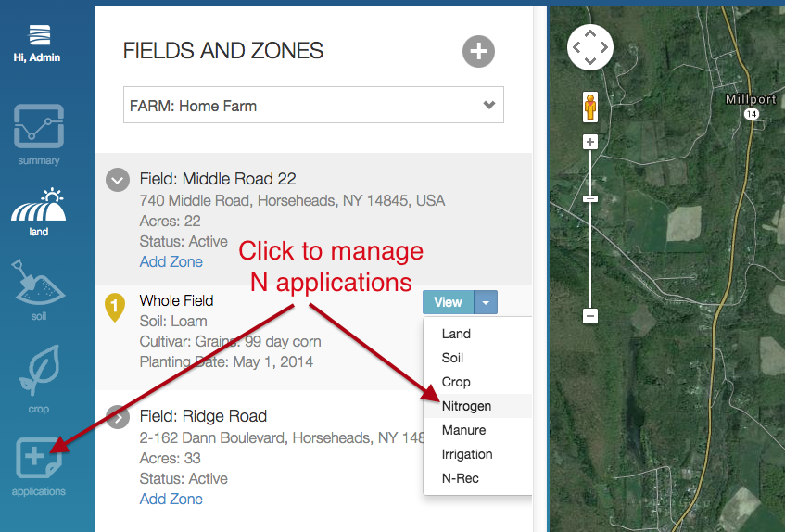Viewport: 785px width, 532px height.
Task: Click the View button for Whole Field
Action: 448,302
